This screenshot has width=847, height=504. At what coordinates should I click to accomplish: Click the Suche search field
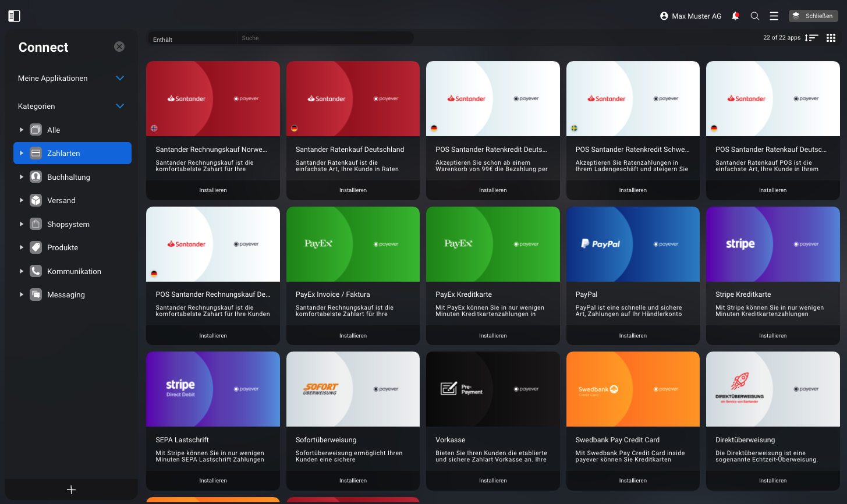click(325, 38)
